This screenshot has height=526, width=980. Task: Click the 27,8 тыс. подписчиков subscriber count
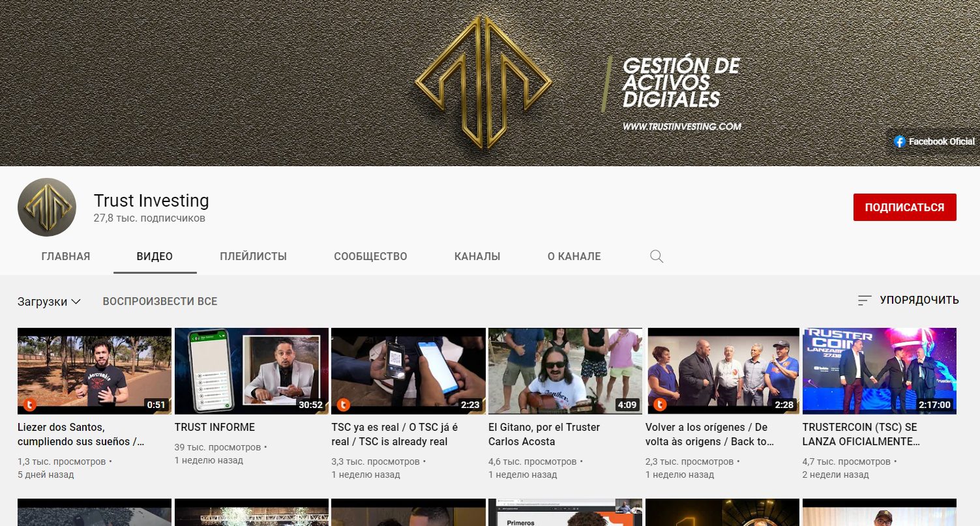click(x=149, y=218)
